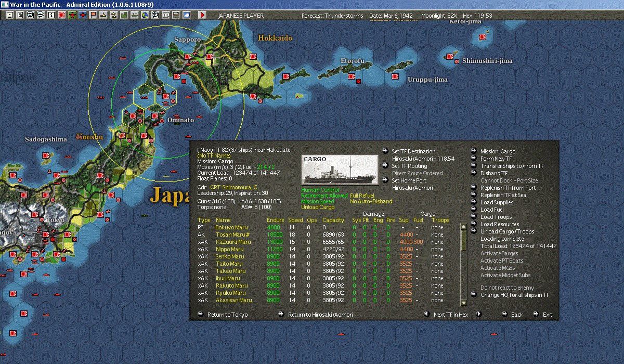
Task: Click the single yellow ship toolbar icon
Action: tap(103, 15)
